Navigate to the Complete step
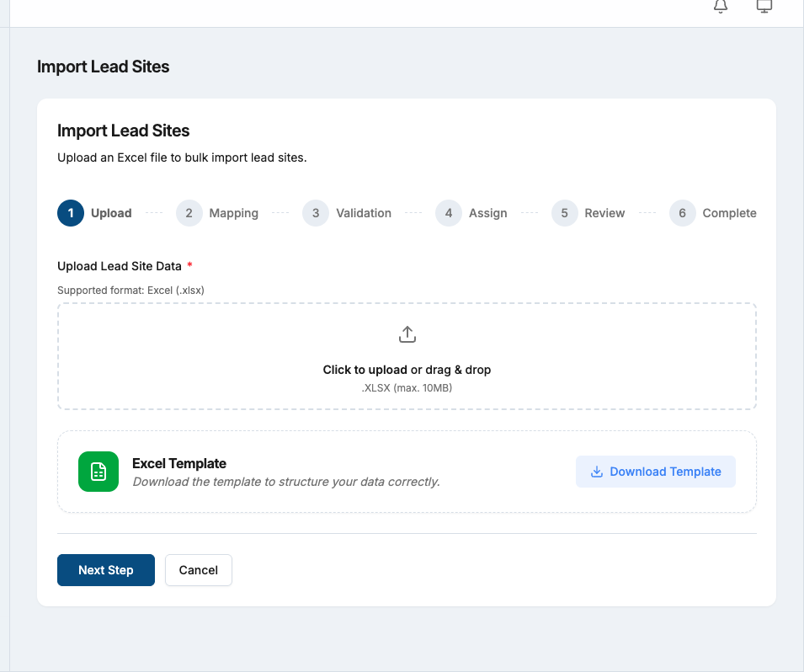The image size is (804, 672). 682,213
